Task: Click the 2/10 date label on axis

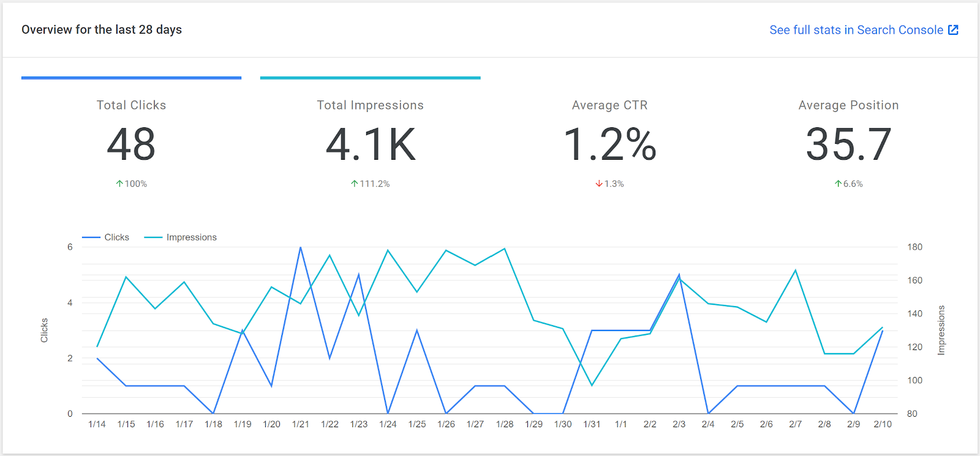Action: pyautogui.click(x=883, y=424)
